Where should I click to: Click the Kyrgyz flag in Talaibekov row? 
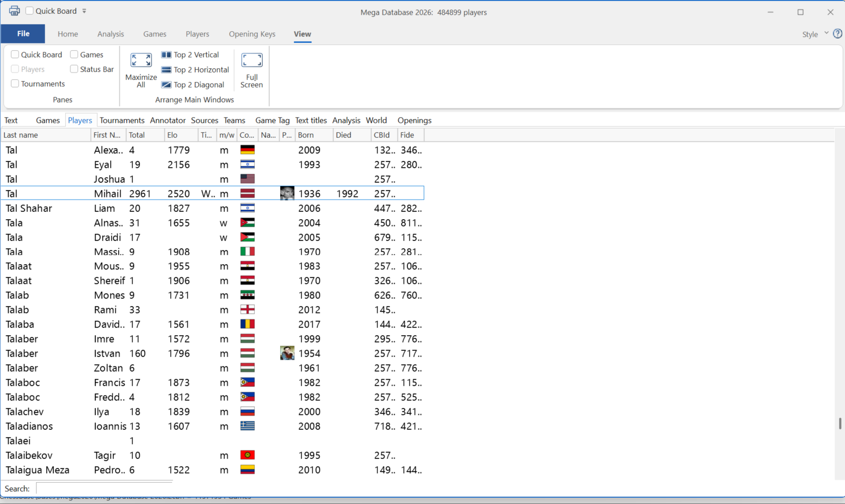click(x=247, y=455)
